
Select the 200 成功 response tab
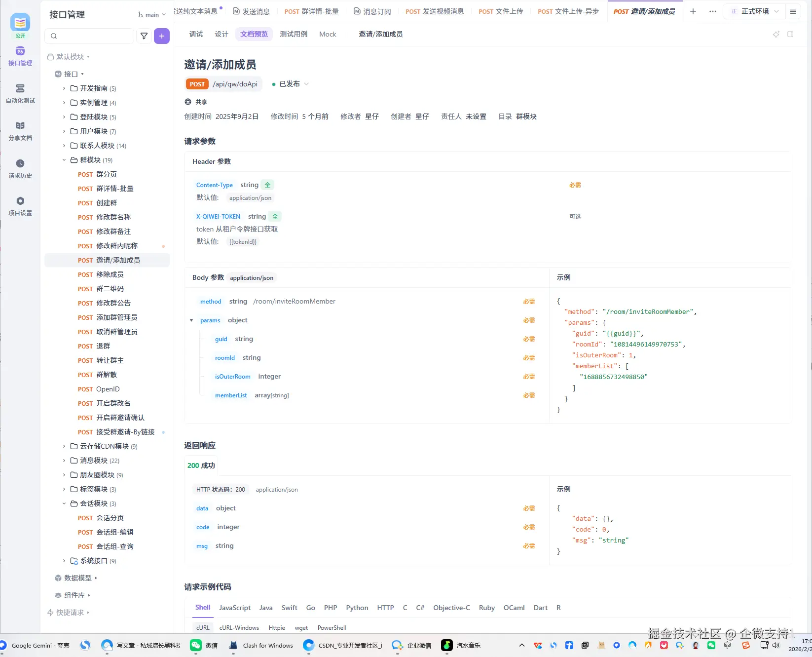(201, 465)
